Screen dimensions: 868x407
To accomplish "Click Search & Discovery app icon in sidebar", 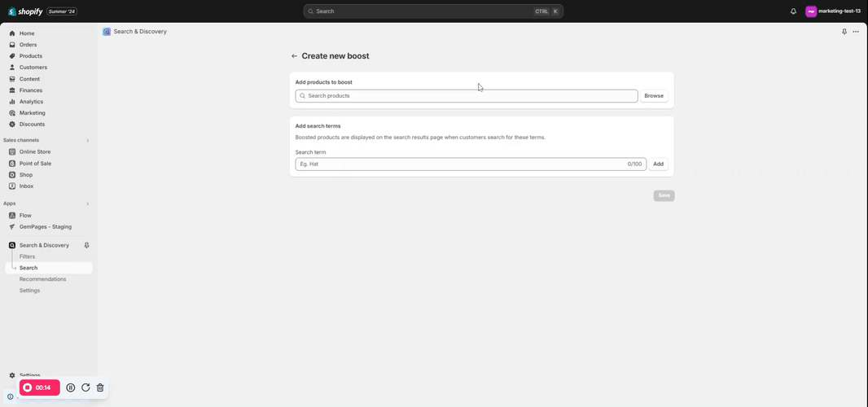I will 12,245.
